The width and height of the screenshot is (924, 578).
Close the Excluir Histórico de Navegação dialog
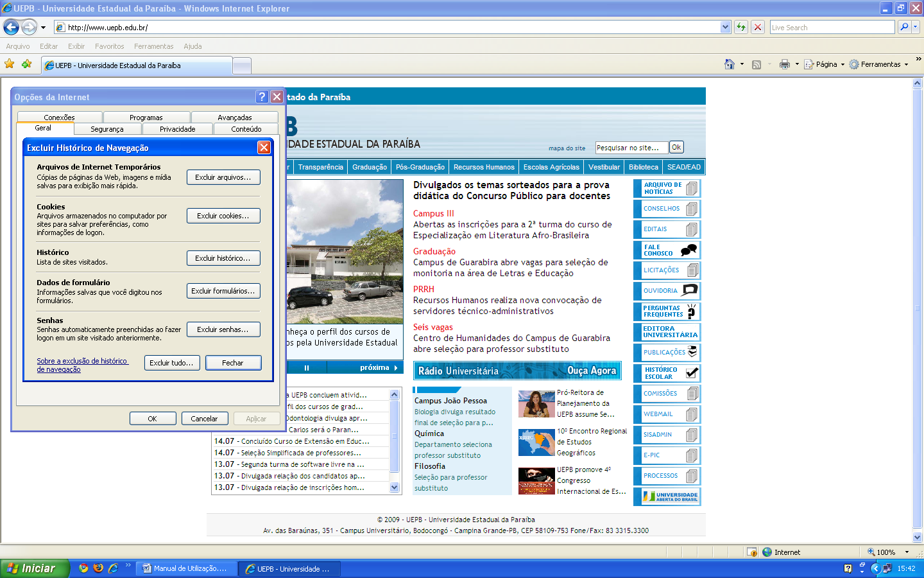[x=264, y=147]
